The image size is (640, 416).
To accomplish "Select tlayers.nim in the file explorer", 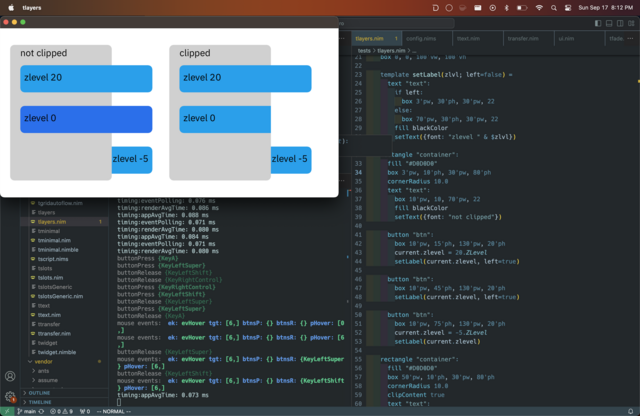I will 52,222.
